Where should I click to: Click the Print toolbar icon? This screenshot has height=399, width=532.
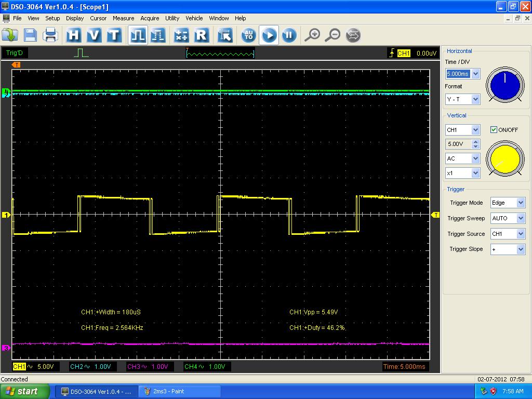point(50,35)
